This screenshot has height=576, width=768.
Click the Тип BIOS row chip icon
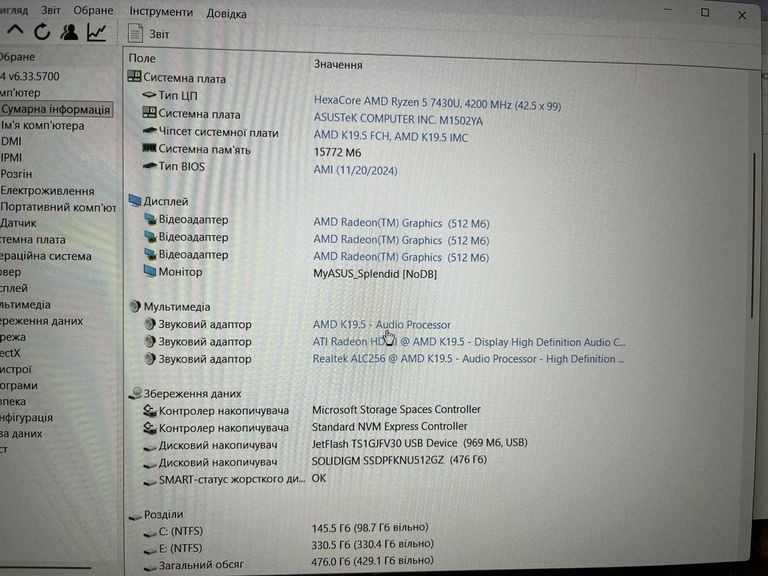click(149, 166)
